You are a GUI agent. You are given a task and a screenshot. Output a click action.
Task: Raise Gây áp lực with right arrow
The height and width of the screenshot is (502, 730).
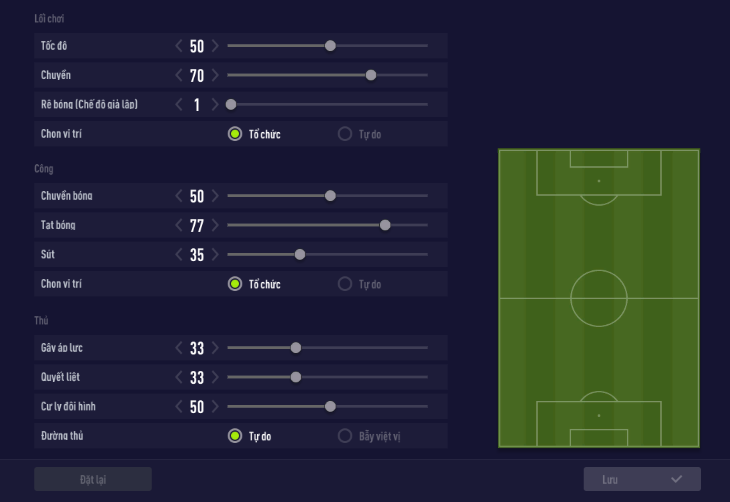(x=215, y=348)
